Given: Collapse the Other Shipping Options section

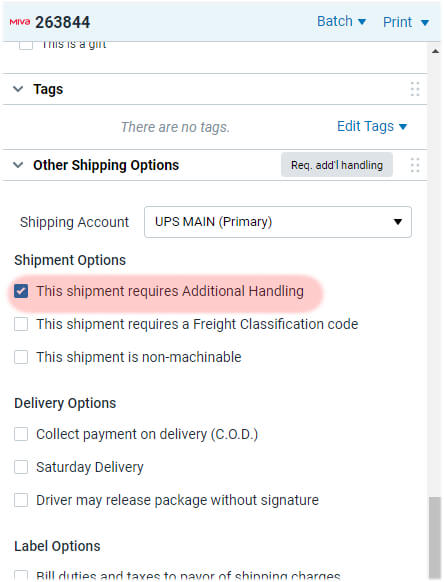Looking at the screenshot, I should [18, 165].
